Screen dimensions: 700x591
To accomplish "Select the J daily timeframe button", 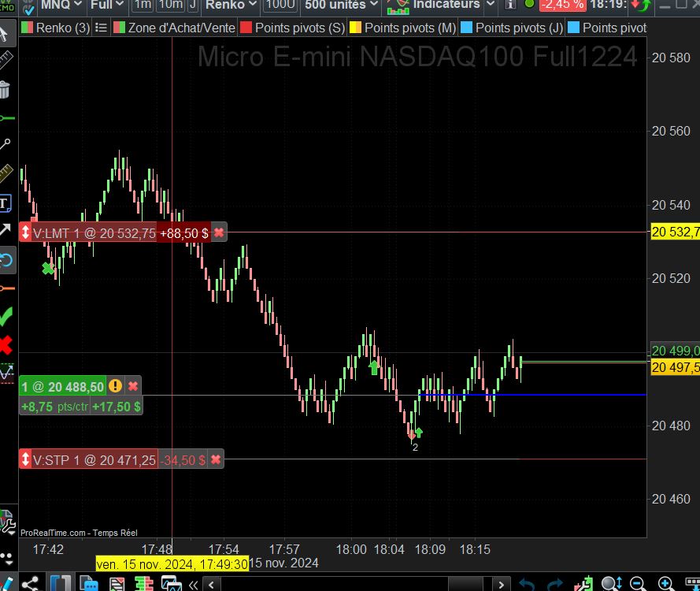I will (193, 5).
